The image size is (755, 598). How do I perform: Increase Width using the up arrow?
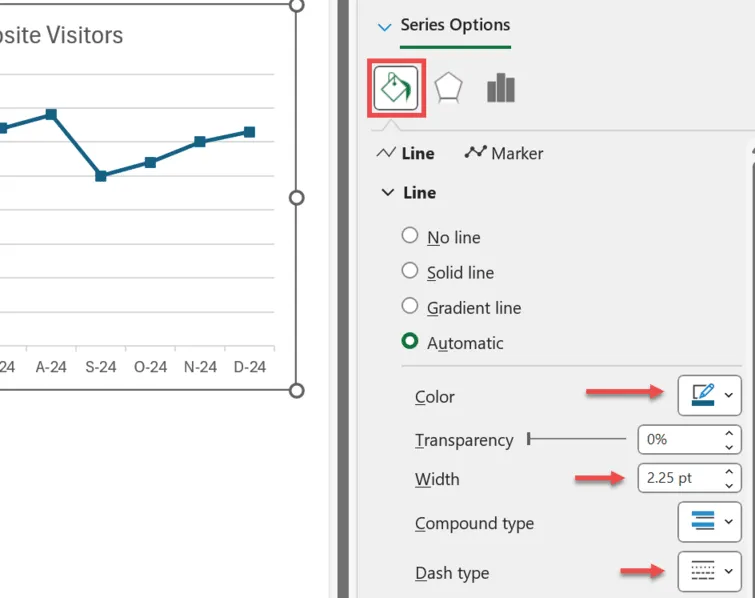pos(730,471)
